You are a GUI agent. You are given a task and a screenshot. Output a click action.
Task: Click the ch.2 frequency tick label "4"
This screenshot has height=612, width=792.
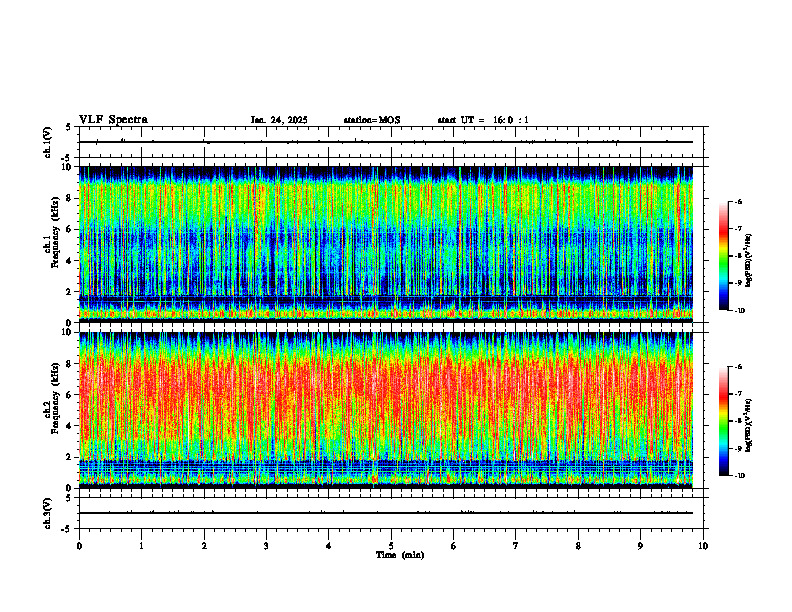point(69,426)
